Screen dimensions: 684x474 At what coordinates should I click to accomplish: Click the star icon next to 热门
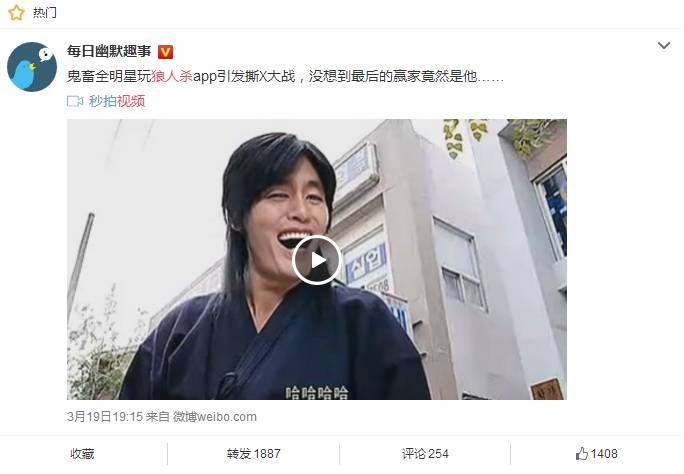[16, 13]
